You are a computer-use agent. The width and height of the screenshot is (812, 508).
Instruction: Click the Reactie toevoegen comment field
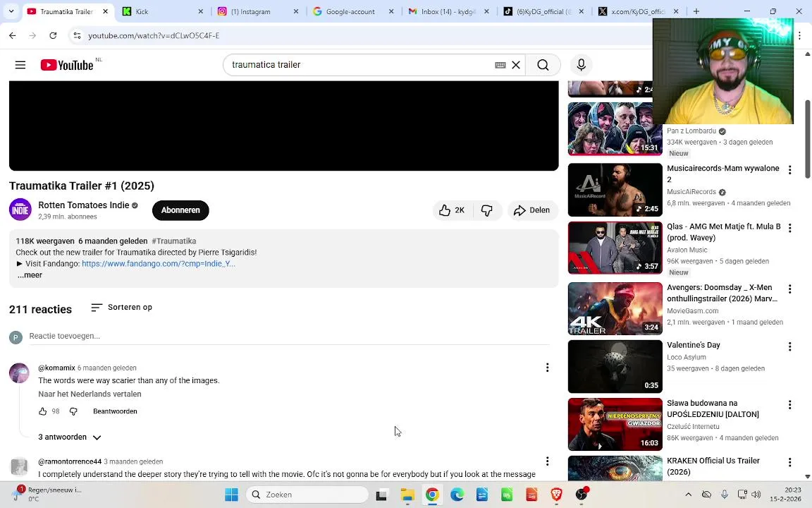(289, 336)
